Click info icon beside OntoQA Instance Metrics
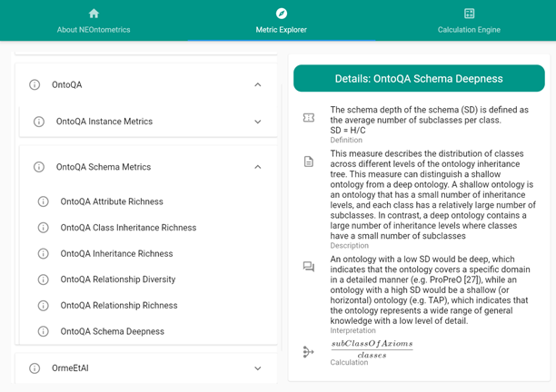This screenshot has height=392, width=556. [x=39, y=122]
